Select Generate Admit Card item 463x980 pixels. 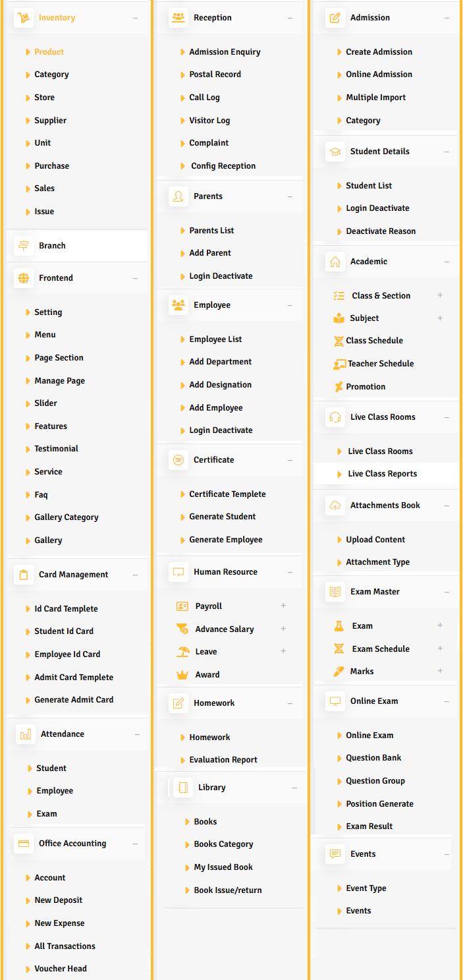point(74,700)
